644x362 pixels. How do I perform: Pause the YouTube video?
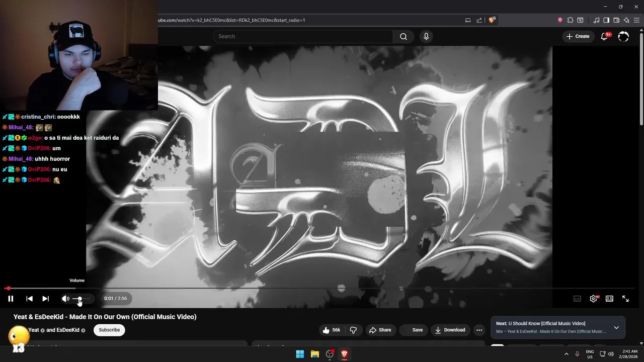coord(11,299)
